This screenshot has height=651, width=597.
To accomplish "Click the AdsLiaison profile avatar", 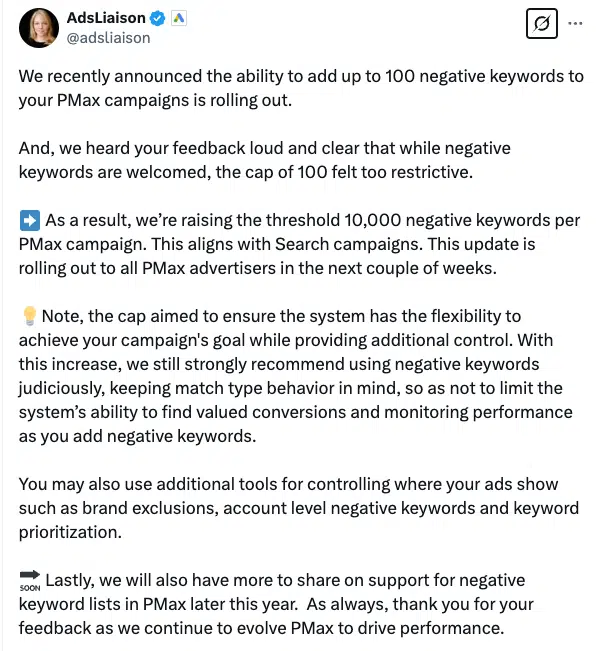I will point(39,28).
